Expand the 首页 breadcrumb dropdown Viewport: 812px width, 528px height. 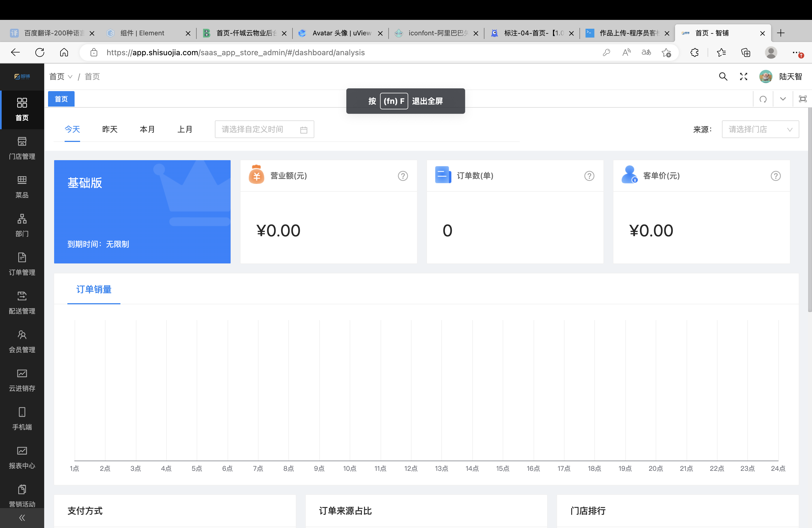coord(61,76)
